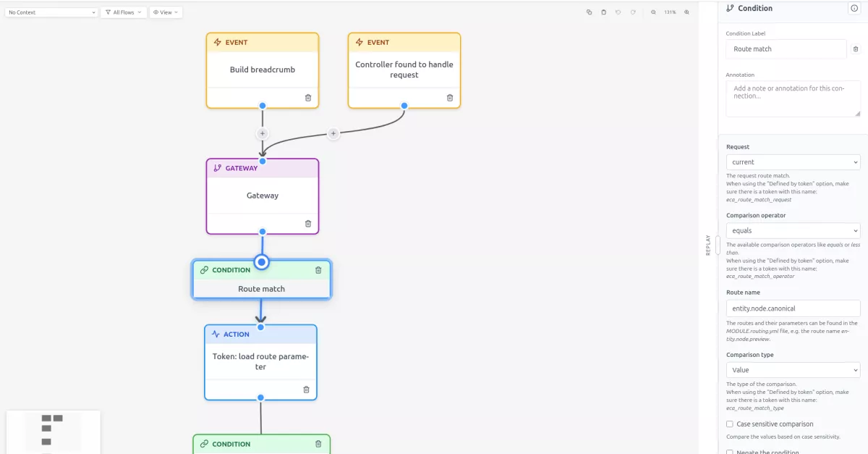The image size is (868, 454).
Task: Expand the Request dropdown set to current
Action: [x=793, y=162]
